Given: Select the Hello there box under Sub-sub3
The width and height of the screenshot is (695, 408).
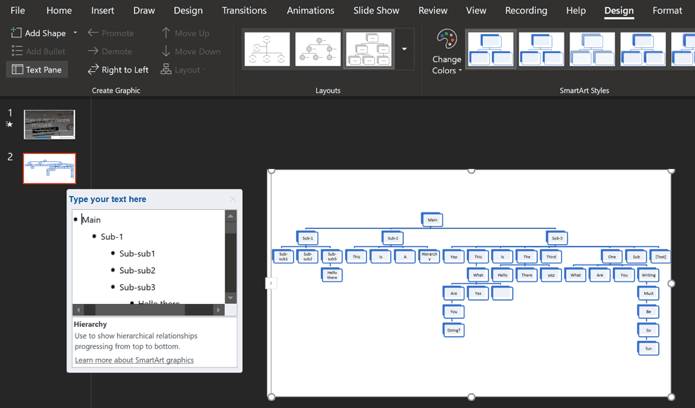Looking at the screenshot, I should tap(332, 275).
